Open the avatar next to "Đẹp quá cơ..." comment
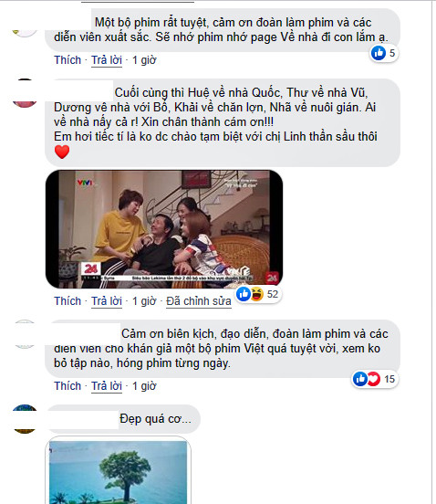 coord(25,419)
